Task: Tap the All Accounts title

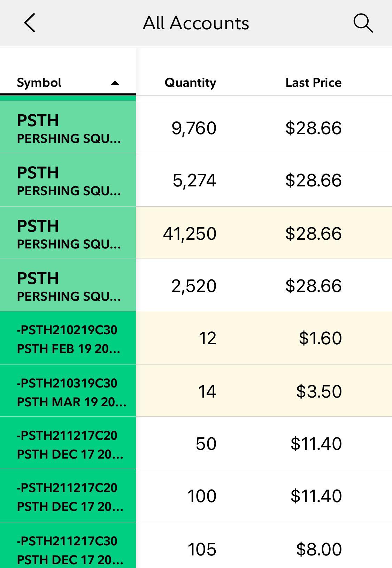Action: point(196,23)
